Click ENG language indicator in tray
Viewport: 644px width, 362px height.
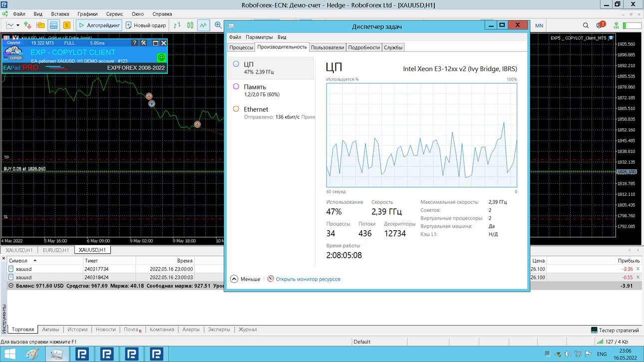click(602, 354)
